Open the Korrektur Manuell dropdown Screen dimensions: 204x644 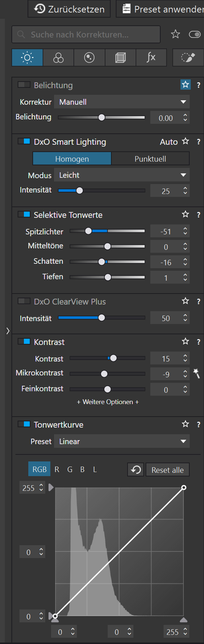[x=122, y=102]
